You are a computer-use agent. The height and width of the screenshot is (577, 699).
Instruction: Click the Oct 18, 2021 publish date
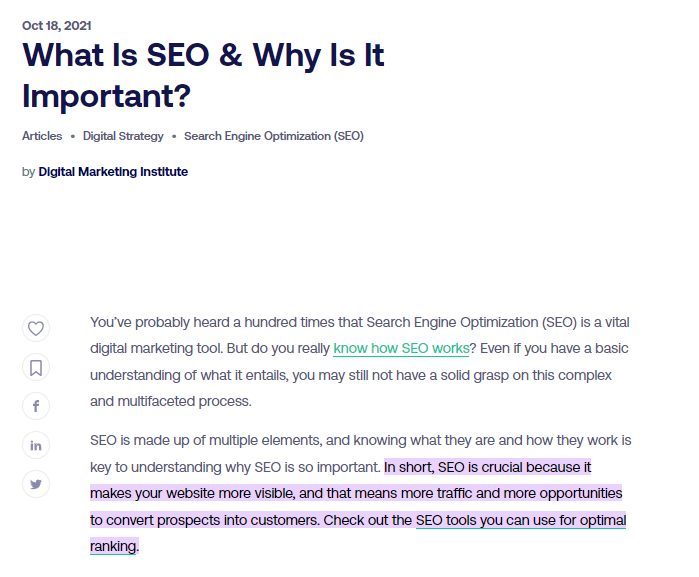coord(57,25)
